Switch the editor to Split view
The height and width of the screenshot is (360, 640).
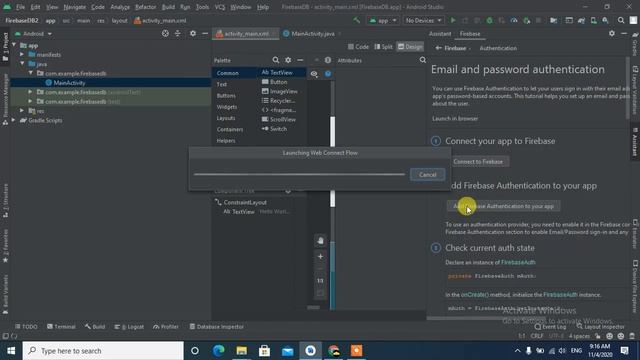tap(383, 47)
